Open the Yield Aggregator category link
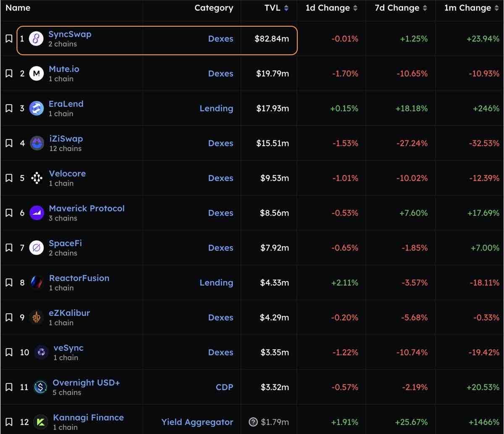Screen dimensions: 504x434 [197, 422]
